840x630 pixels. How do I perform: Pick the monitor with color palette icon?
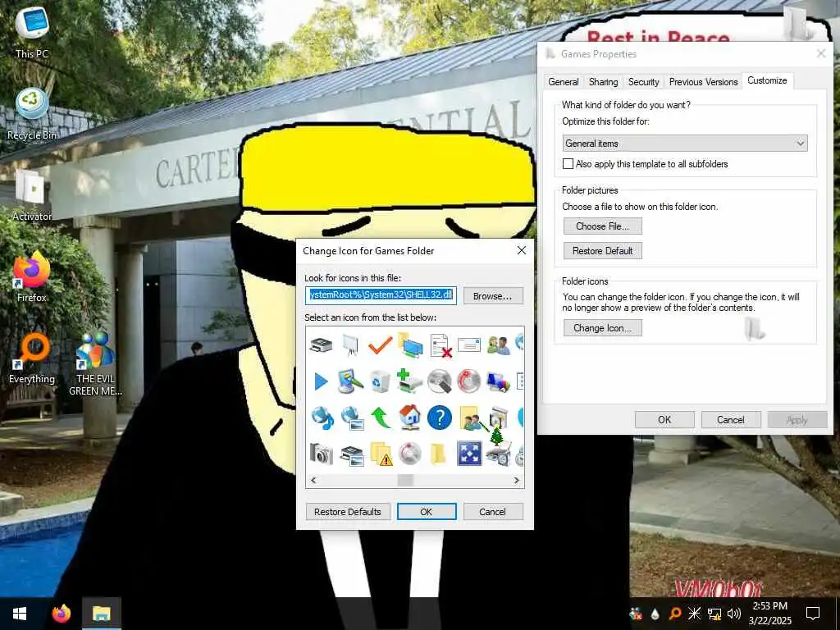coord(499,381)
